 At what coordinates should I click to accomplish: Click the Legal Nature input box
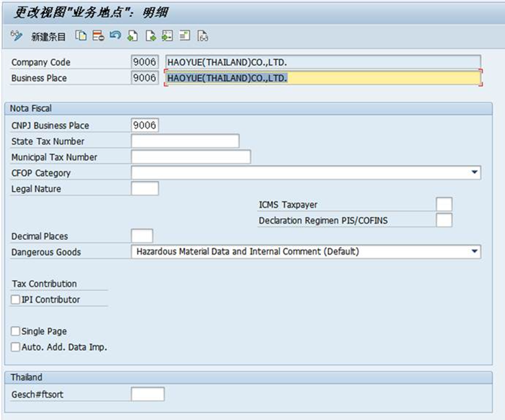145,188
